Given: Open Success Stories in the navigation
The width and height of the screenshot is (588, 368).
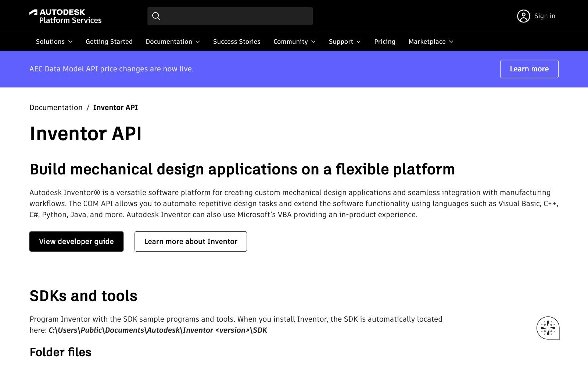Looking at the screenshot, I should pyautogui.click(x=237, y=42).
